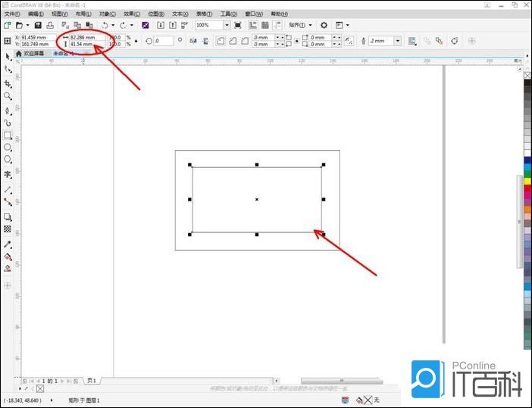Click the X position field 91.459 mm
Screen dimensions: 532x408
(38, 37)
